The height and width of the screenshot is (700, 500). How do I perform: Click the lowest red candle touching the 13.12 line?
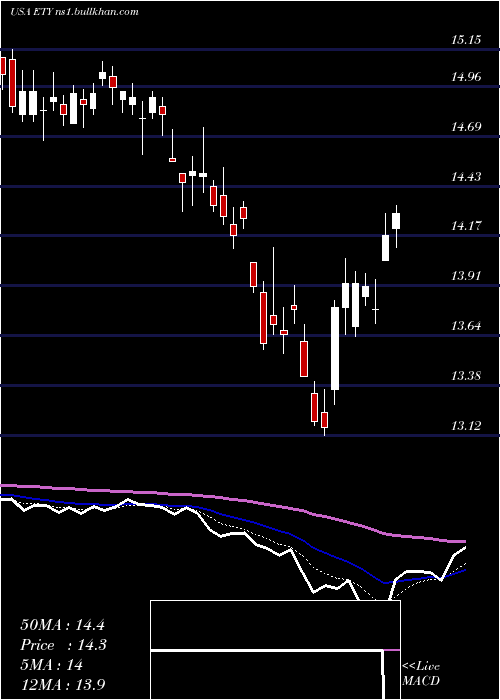[325, 420]
